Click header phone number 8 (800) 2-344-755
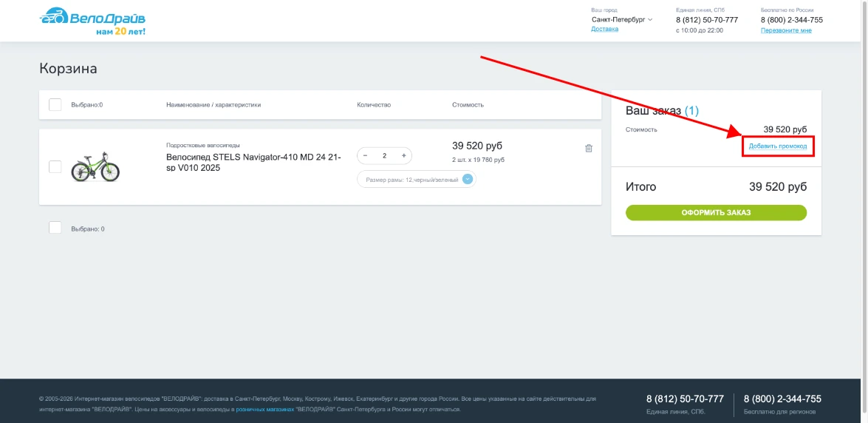Image resolution: width=868 pixels, height=423 pixels. [791, 20]
